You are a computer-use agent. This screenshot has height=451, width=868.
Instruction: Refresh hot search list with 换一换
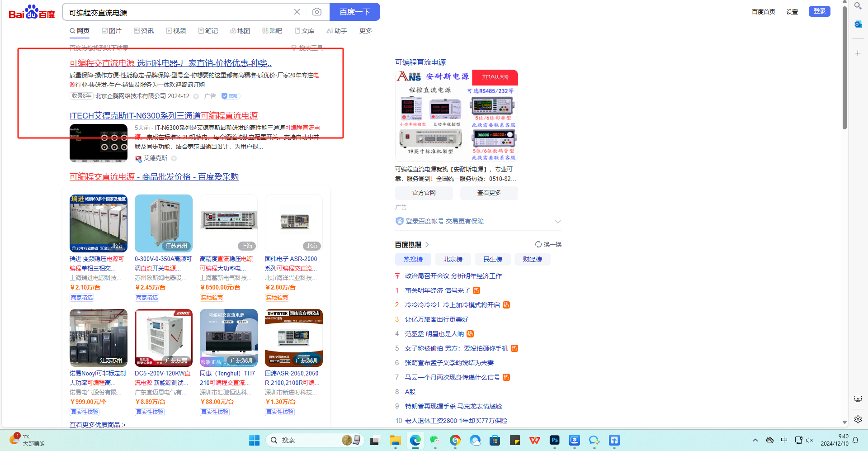(x=548, y=244)
